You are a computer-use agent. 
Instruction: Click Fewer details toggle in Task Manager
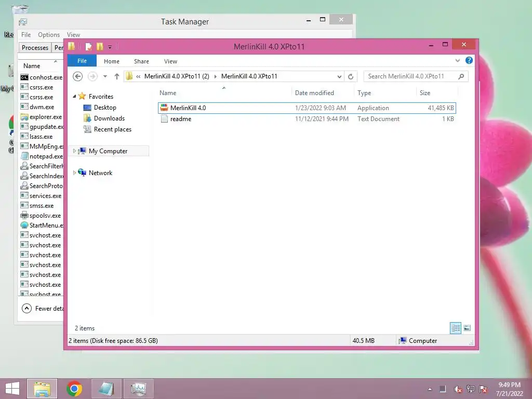pos(43,309)
